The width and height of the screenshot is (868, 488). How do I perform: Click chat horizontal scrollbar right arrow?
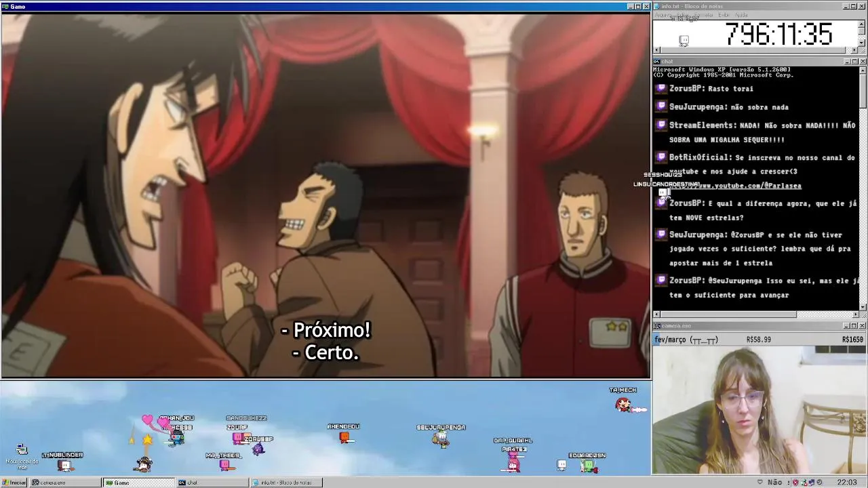coord(855,314)
